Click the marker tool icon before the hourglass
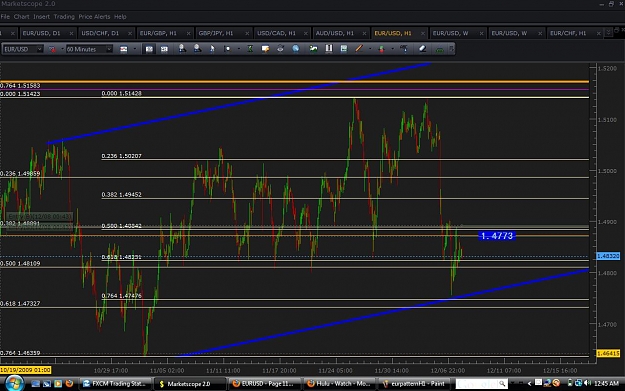 (227, 49)
